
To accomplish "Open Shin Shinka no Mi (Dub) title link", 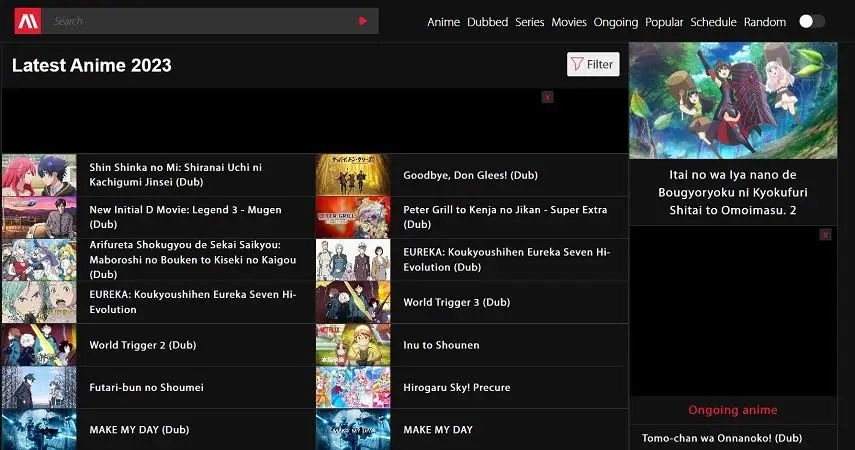I will click(x=176, y=175).
